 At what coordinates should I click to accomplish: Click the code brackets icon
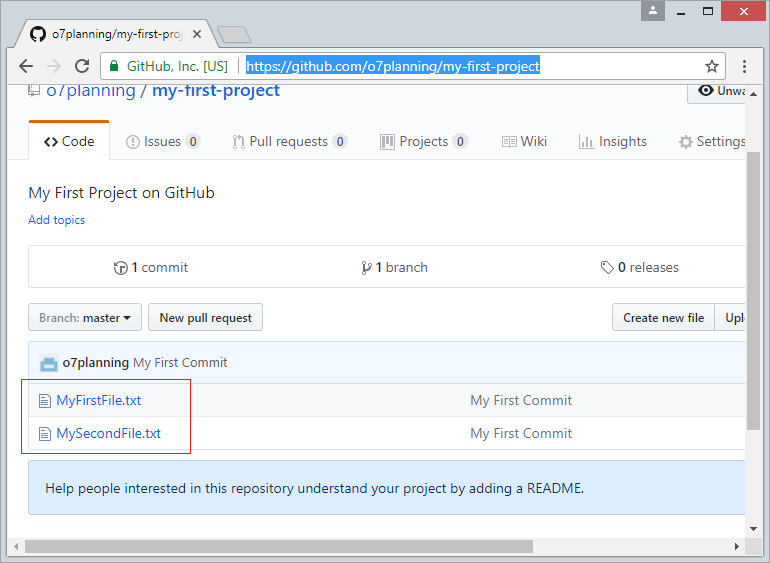pyautogui.click(x=51, y=142)
